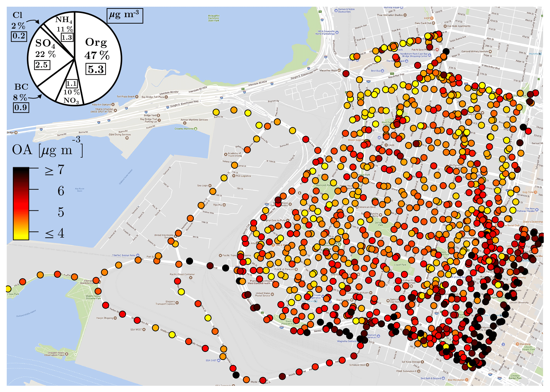Click the Schnitzer Steel place pin

coord(367,365)
